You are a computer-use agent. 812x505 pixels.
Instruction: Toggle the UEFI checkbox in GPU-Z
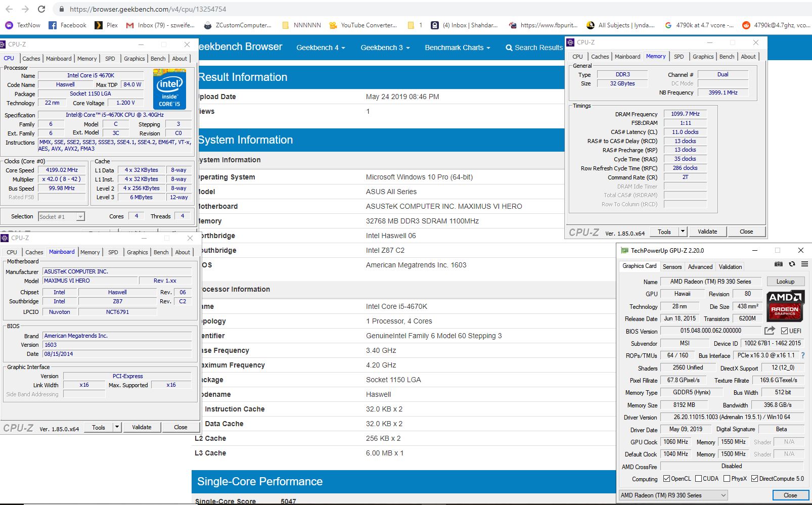point(784,331)
